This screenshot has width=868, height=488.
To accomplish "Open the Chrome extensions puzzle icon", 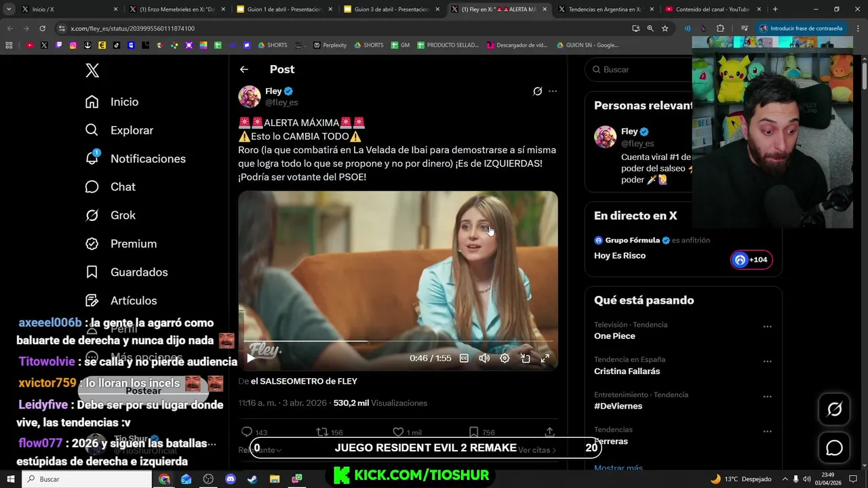I will click(720, 28).
